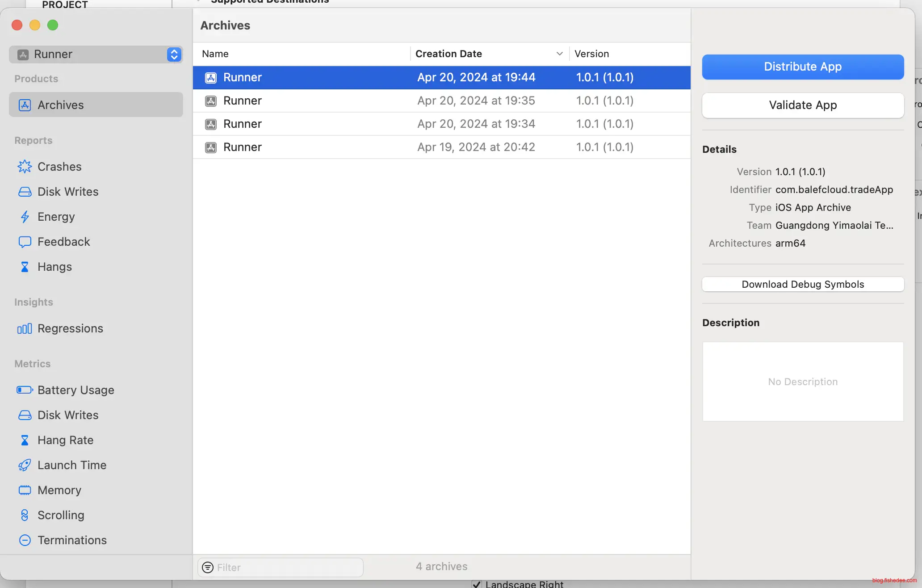Click the Regressions bar chart icon
The width and height of the screenshot is (922, 588).
(25, 329)
